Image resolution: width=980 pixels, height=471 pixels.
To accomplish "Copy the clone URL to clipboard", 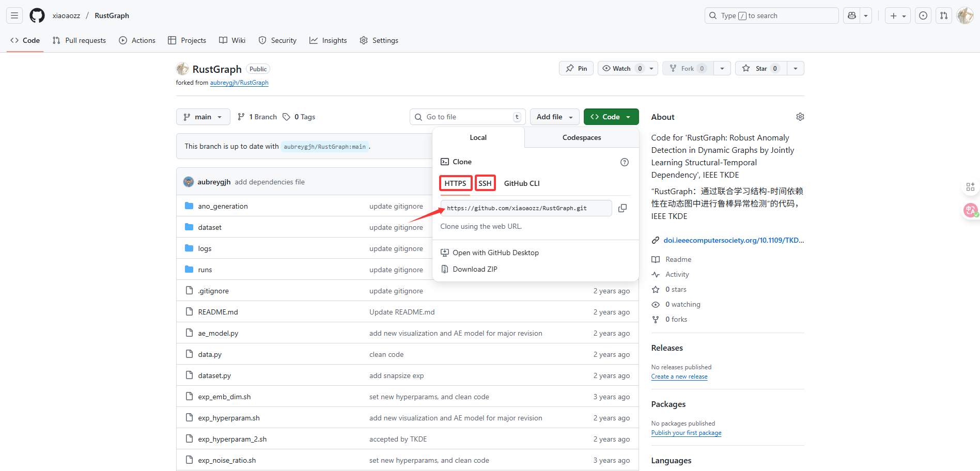I will tap(623, 208).
